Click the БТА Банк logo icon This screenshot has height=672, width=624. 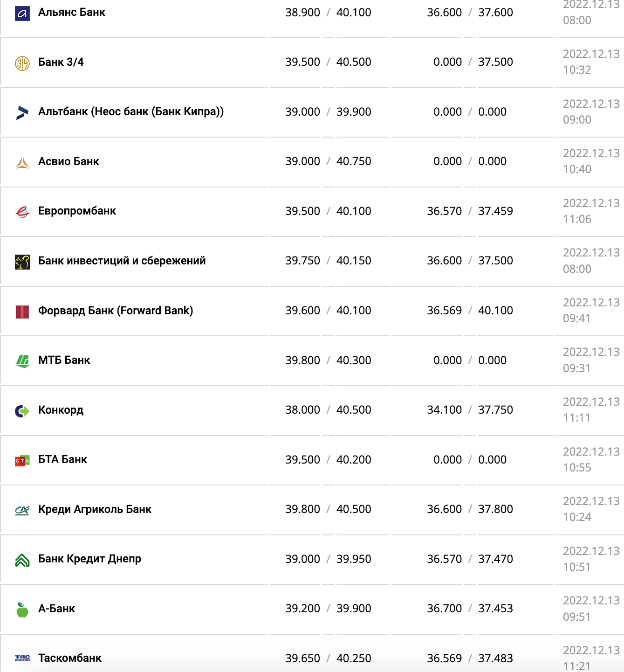tap(22, 461)
